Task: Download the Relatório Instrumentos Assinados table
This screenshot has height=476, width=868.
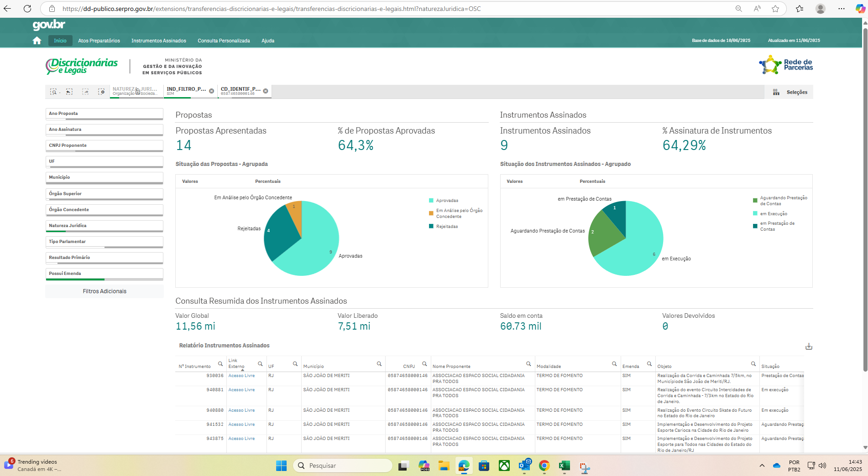Action: [x=809, y=347]
